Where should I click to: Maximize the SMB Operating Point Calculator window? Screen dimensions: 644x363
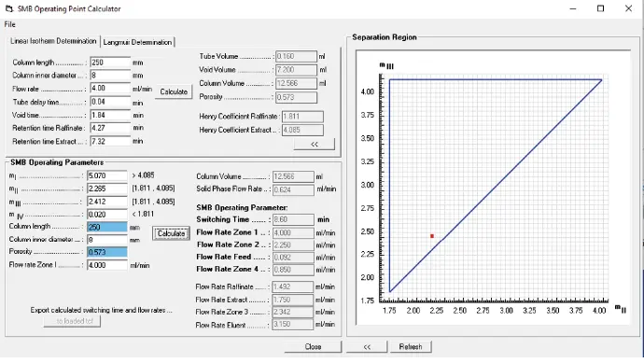tap(600, 8)
